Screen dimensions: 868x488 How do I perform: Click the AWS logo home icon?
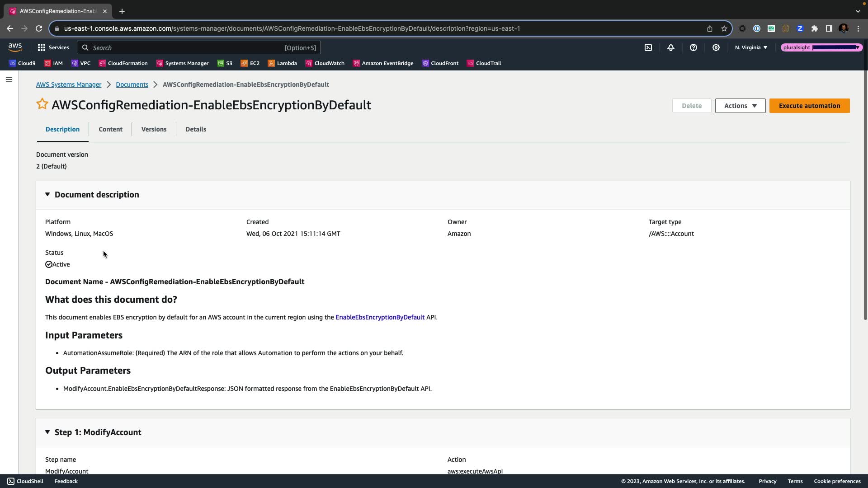(15, 47)
